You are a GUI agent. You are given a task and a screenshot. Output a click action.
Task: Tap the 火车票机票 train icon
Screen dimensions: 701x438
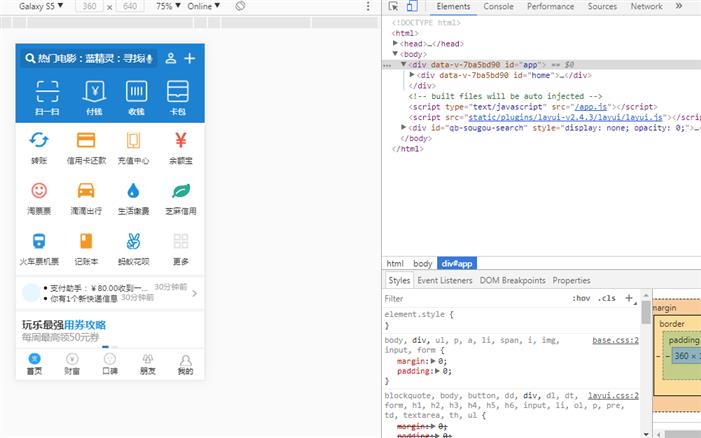pos(39,241)
